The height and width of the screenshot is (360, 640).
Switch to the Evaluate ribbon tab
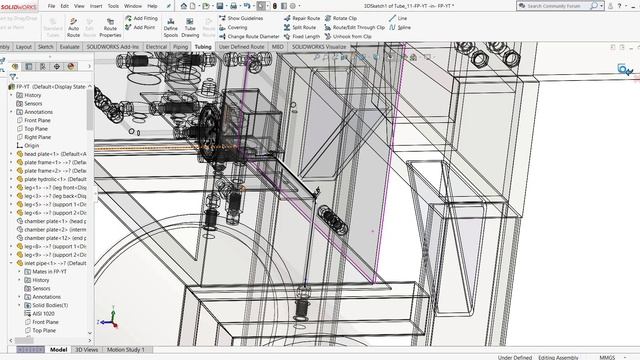point(69,47)
